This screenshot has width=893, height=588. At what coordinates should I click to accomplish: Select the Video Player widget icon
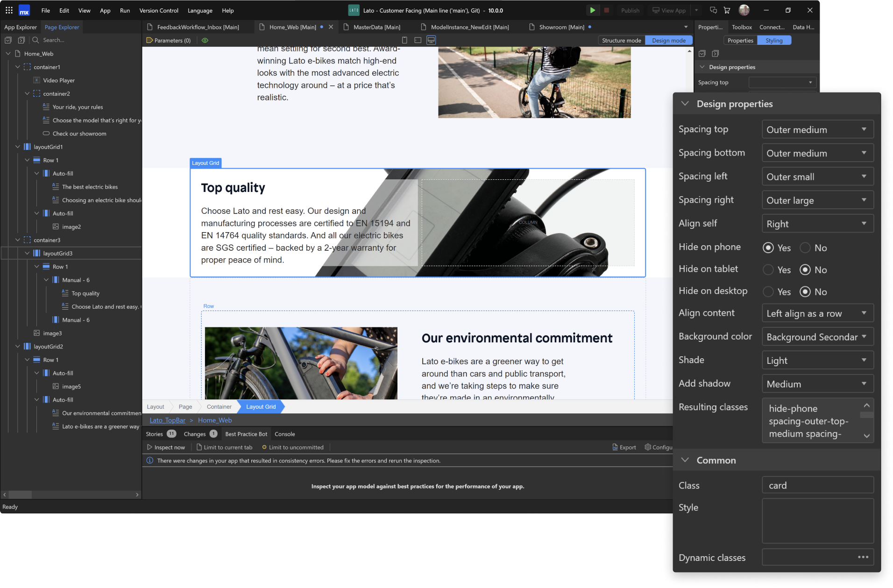point(37,80)
